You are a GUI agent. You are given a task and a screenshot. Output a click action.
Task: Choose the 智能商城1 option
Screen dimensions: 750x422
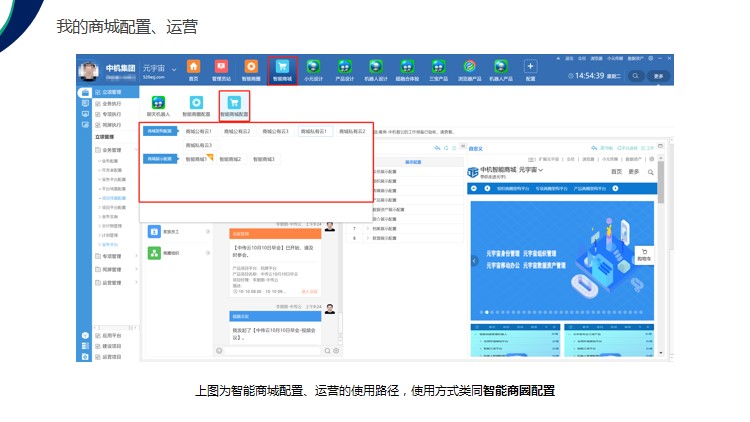197,159
